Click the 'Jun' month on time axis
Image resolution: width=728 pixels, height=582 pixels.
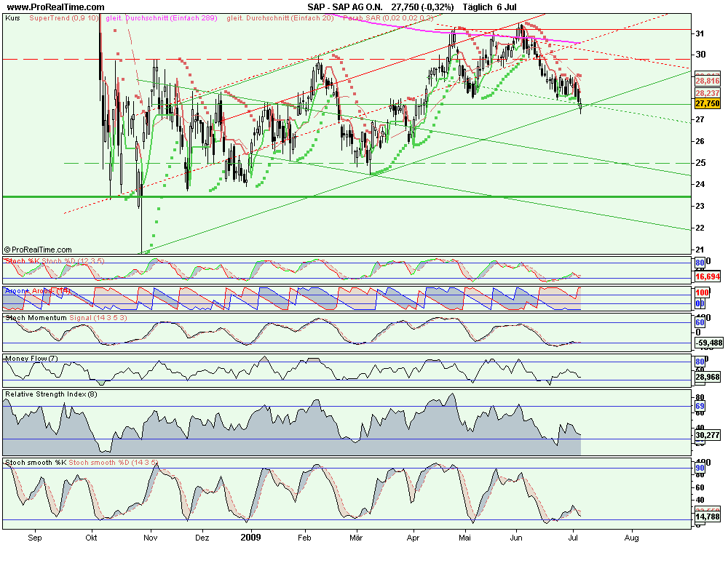point(516,538)
